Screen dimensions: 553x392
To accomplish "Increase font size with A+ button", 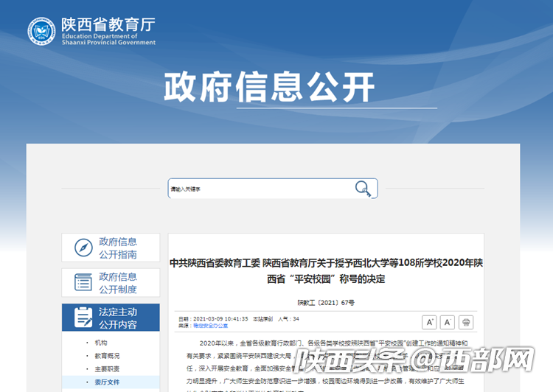I will 429,322.
